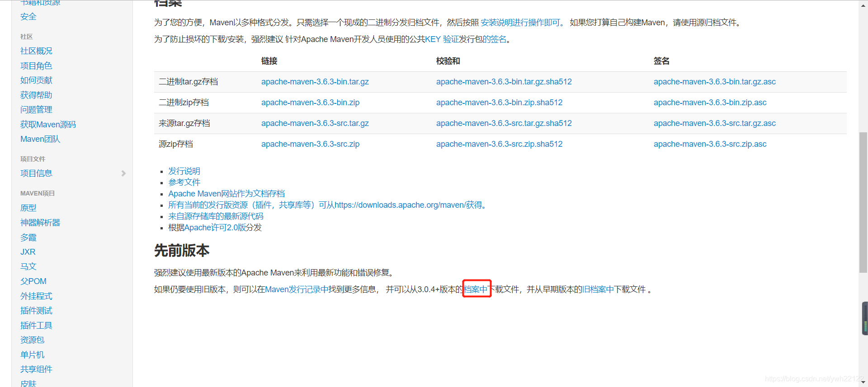Expand the 项目信息 chevron arrow
The image size is (868, 387).
(x=123, y=173)
